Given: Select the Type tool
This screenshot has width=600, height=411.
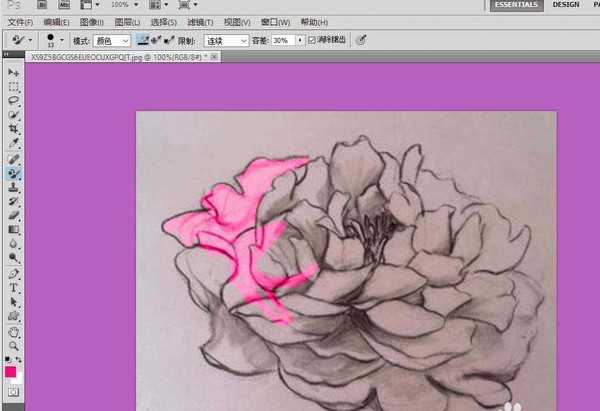Looking at the screenshot, I should (x=13, y=288).
